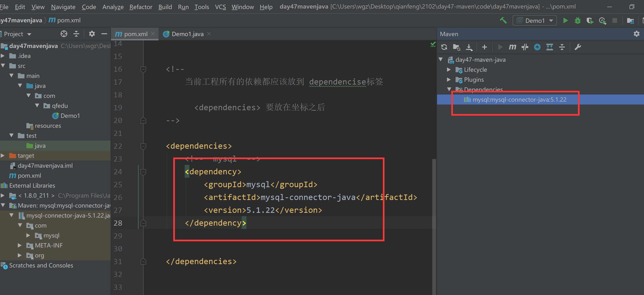Screen dimensions: 644x295
Task: Expand Lifecycle node in Maven panel
Action: click(449, 69)
